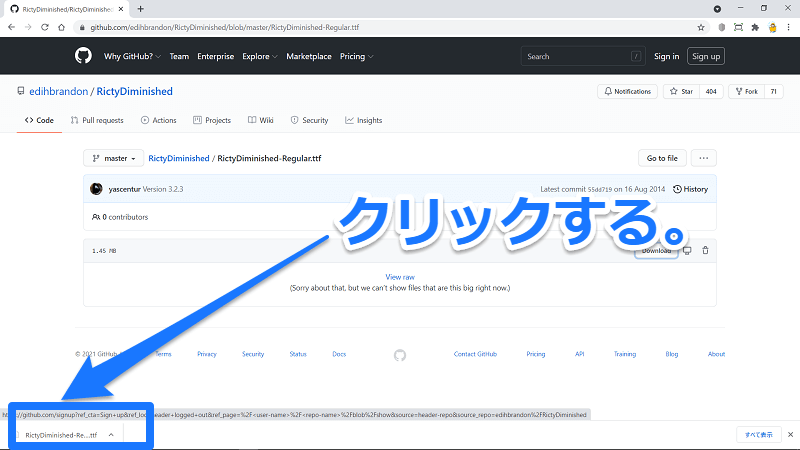This screenshot has width=800, height=450.
Task: Bookmark page with the star icon in address bar
Action: [700, 27]
